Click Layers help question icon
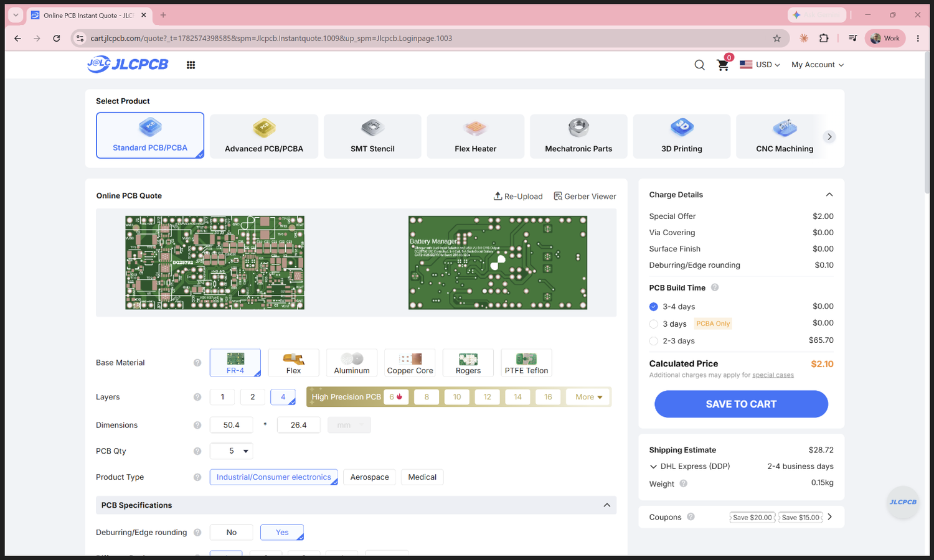 tap(197, 397)
